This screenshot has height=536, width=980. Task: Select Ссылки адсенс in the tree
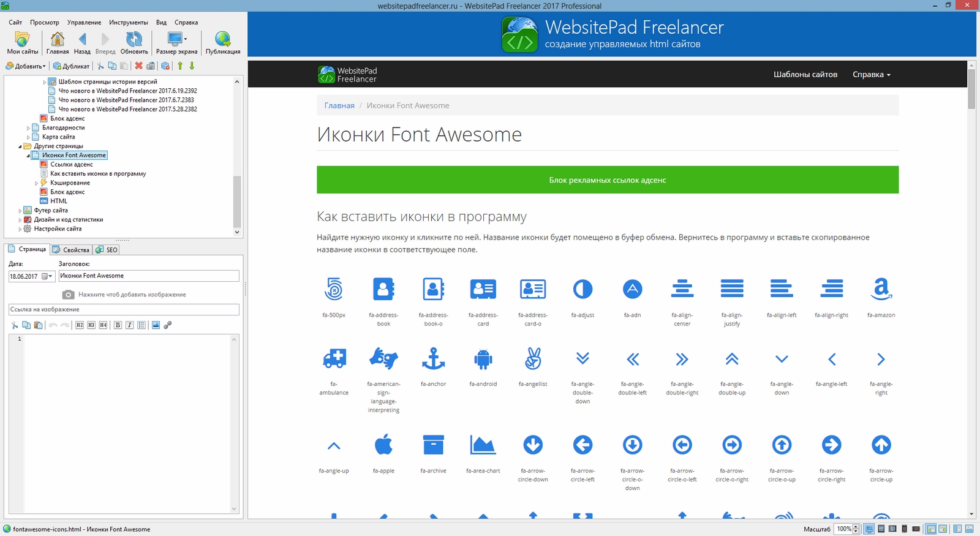[x=72, y=164]
